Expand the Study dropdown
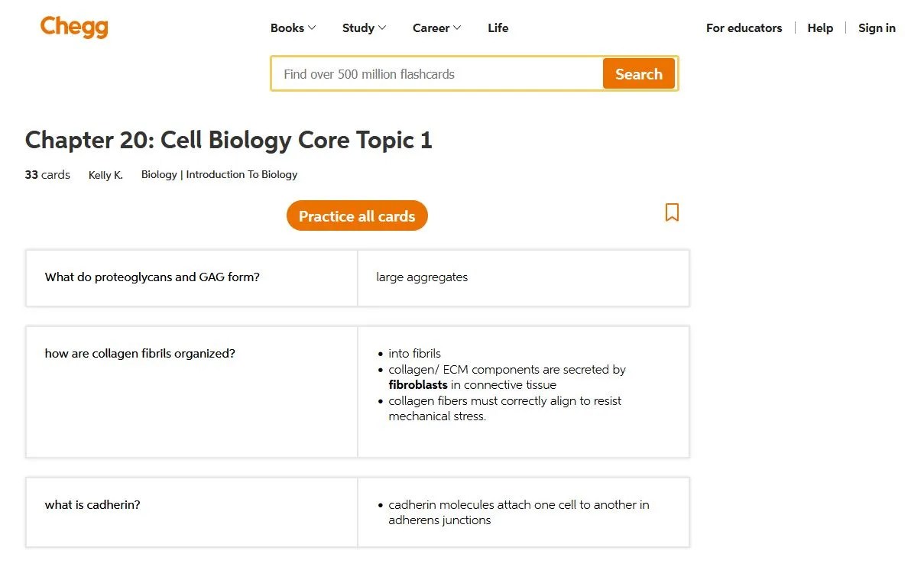The image size is (924, 570). [363, 28]
